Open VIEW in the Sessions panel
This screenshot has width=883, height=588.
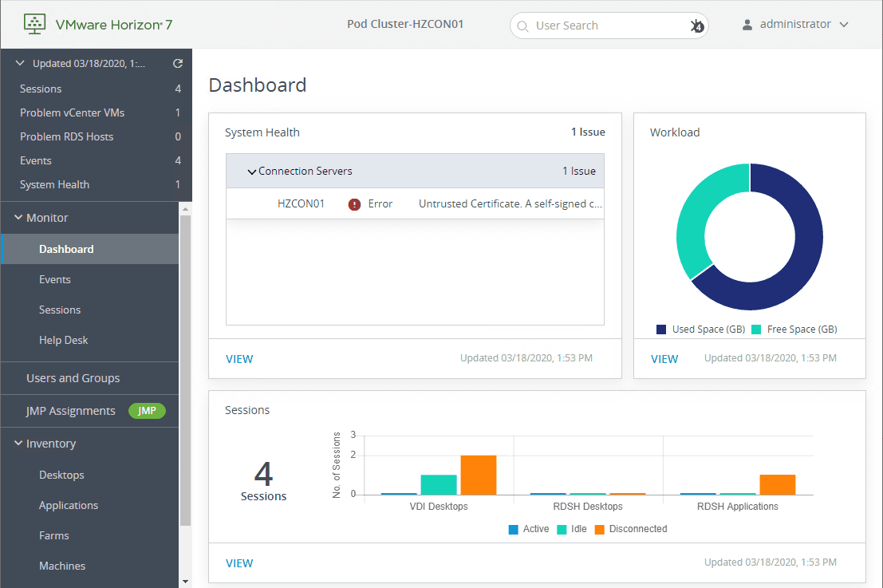click(239, 562)
